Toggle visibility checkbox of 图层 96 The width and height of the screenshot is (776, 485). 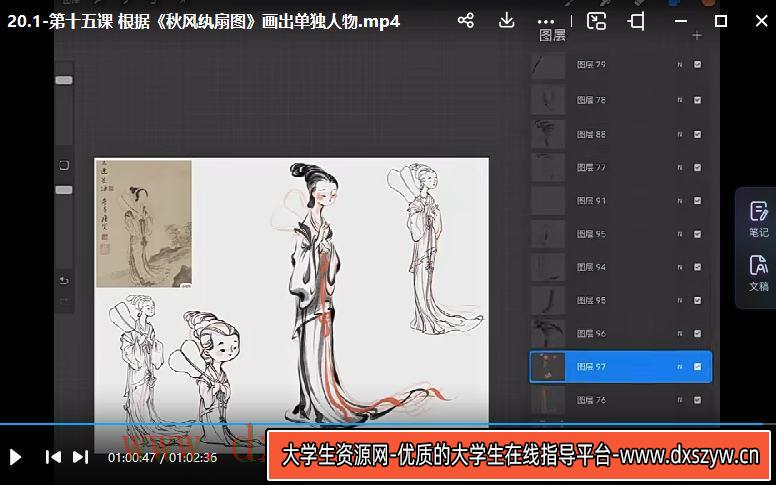point(697,333)
